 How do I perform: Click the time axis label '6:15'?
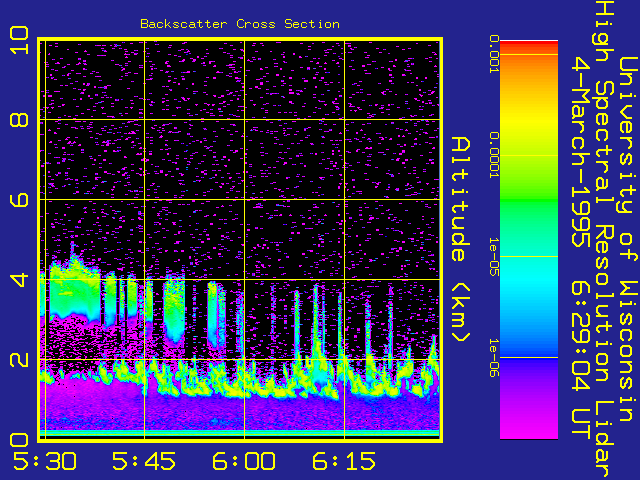point(344,461)
